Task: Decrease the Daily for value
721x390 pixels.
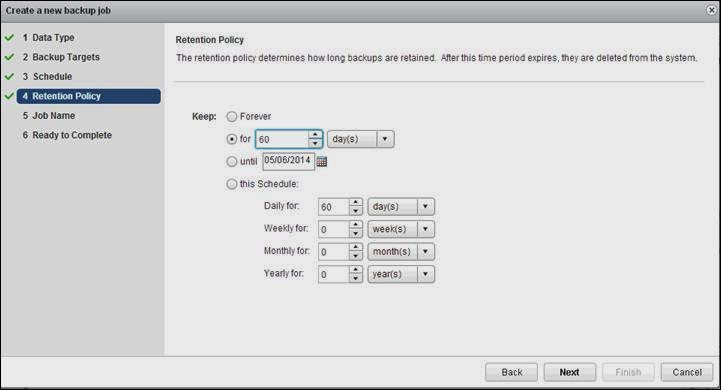Action: click(x=355, y=211)
